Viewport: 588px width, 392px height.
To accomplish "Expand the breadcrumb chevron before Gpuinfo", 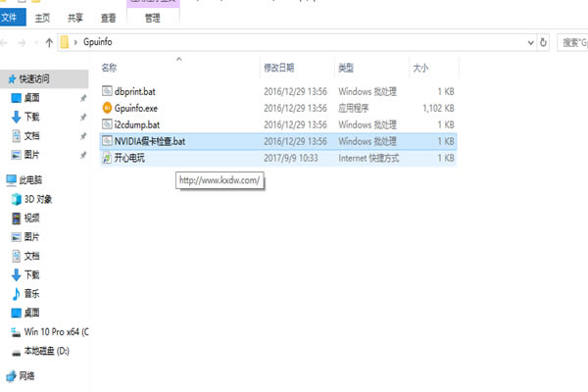I will click(75, 42).
